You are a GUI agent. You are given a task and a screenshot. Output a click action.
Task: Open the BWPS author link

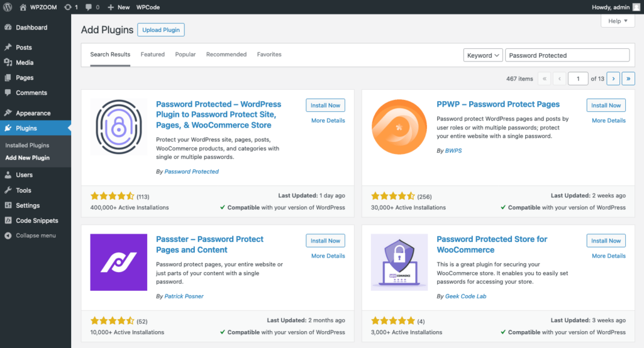[x=453, y=151]
